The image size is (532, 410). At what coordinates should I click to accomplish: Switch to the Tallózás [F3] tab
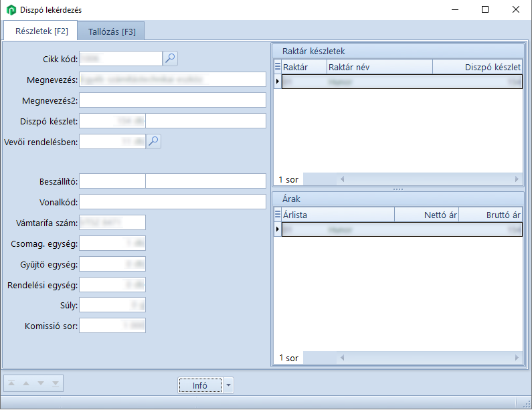click(111, 31)
